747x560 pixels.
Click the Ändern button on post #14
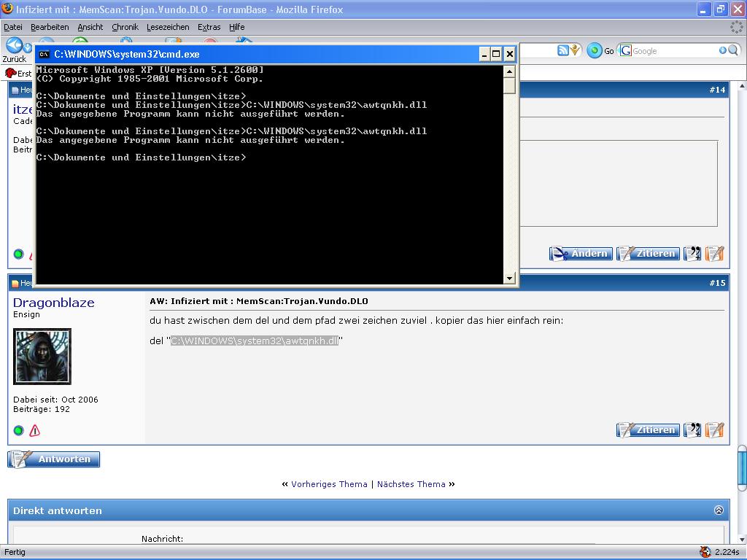click(581, 253)
